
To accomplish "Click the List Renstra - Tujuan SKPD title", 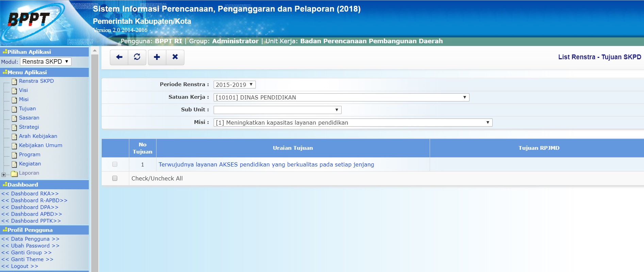I will tap(599, 57).
